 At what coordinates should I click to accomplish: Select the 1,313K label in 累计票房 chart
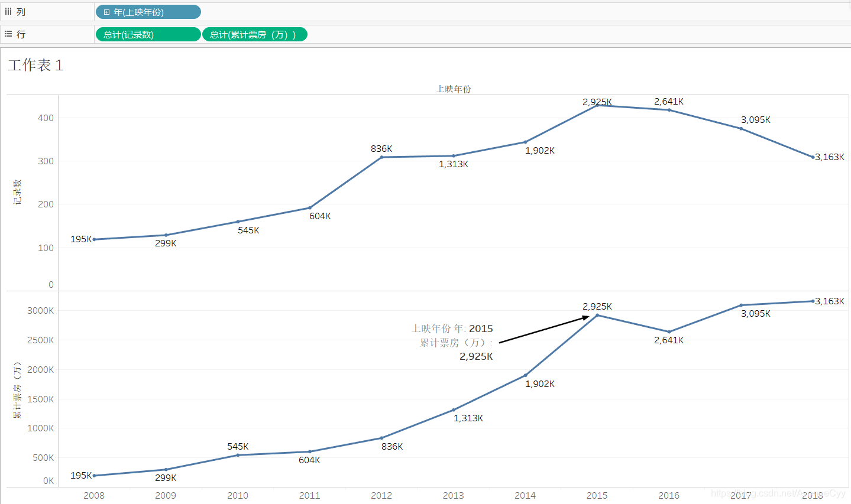[x=468, y=418]
